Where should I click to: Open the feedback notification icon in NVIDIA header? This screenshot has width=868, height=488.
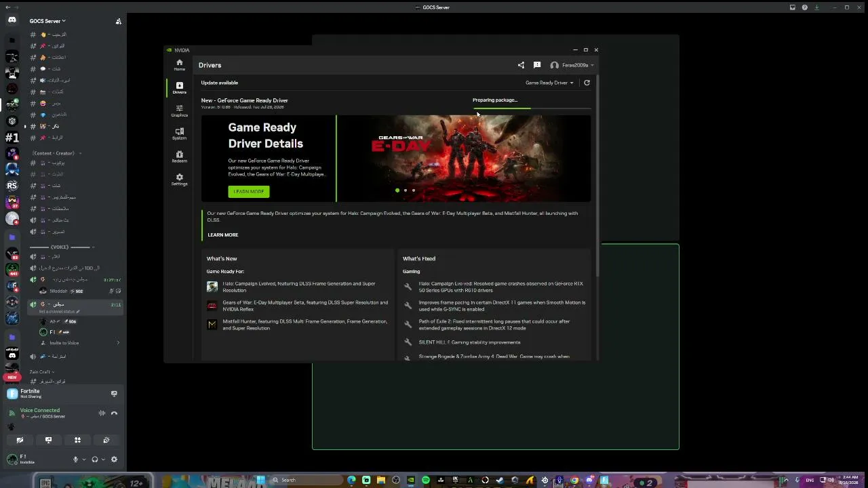[537, 65]
